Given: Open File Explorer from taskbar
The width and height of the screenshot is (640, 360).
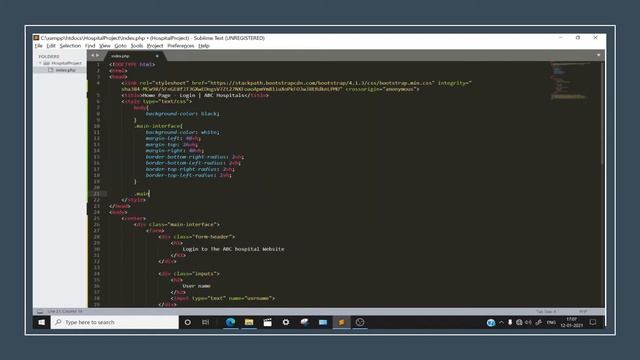Looking at the screenshot, I should tap(249, 322).
